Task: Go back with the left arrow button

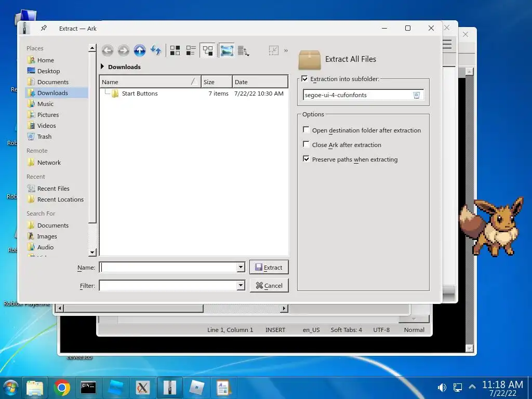Action: pyautogui.click(x=108, y=50)
